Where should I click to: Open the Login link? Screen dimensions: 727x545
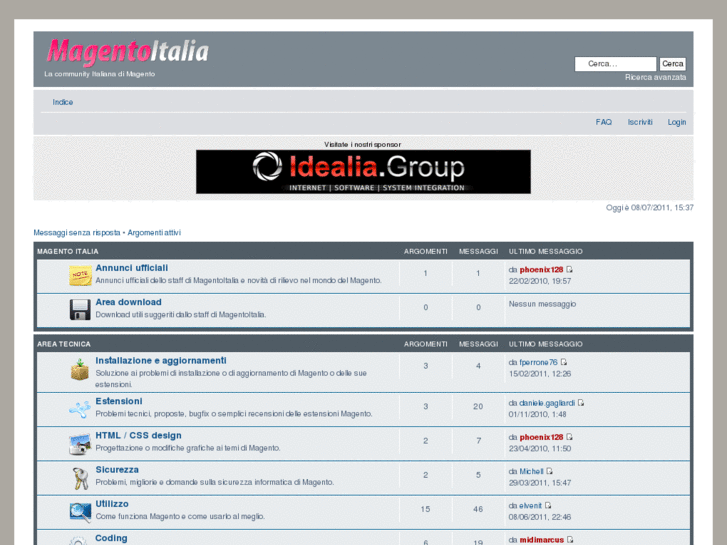[676, 122]
